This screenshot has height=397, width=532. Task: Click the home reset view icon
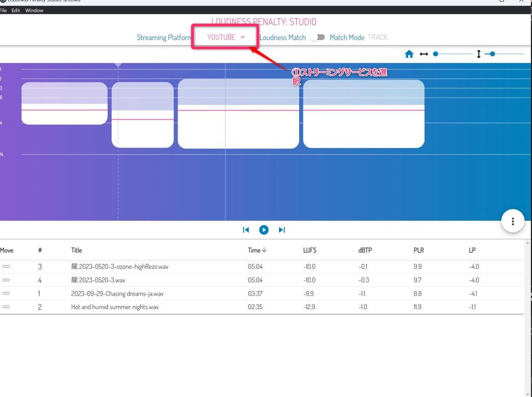(x=409, y=54)
